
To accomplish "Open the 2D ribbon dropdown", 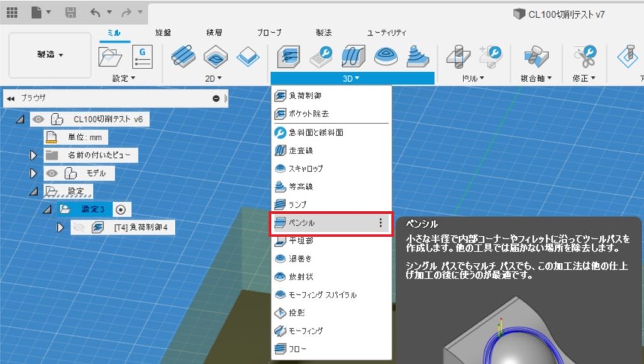I will pos(213,78).
